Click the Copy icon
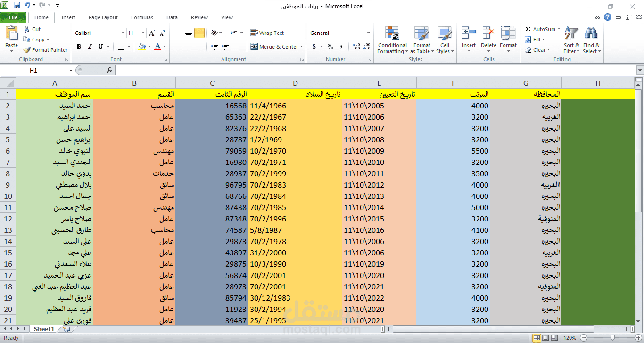Viewport: 644px width, 343px height. (27, 40)
